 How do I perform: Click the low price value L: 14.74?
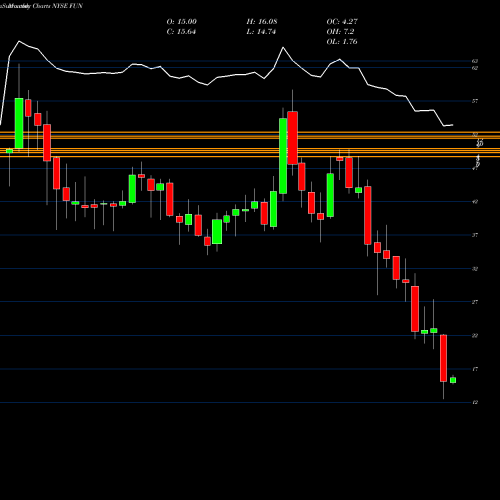coord(261,32)
